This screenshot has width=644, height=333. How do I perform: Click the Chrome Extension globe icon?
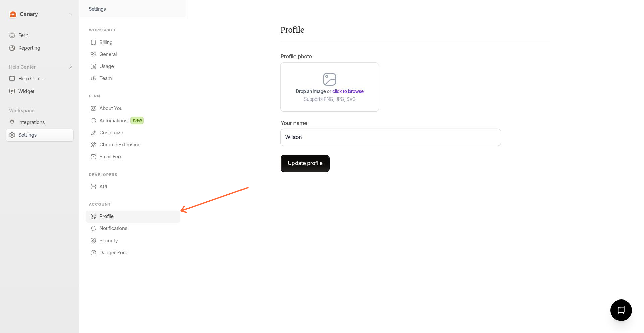[x=93, y=144]
